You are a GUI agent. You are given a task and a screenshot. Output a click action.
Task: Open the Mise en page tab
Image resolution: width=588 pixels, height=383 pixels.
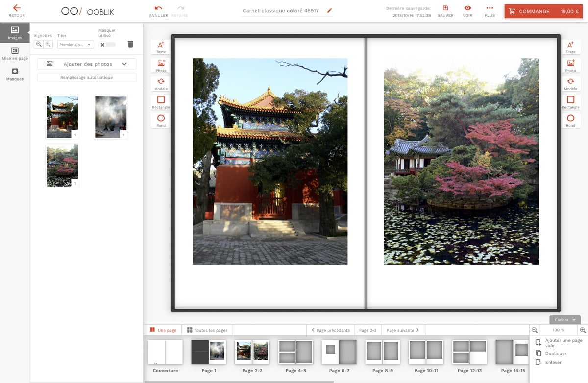pos(15,53)
